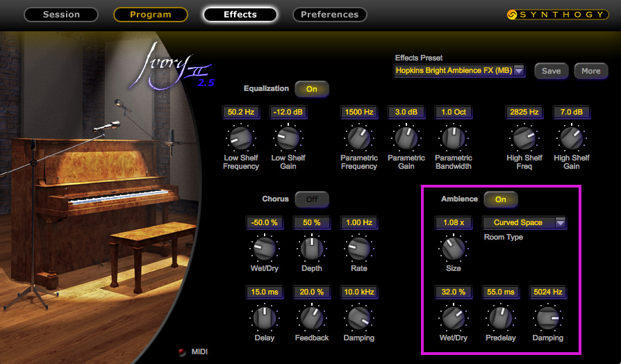This screenshot has height=364, width=621.
Task: Switch to the Session tab
Action: (61, 15)
